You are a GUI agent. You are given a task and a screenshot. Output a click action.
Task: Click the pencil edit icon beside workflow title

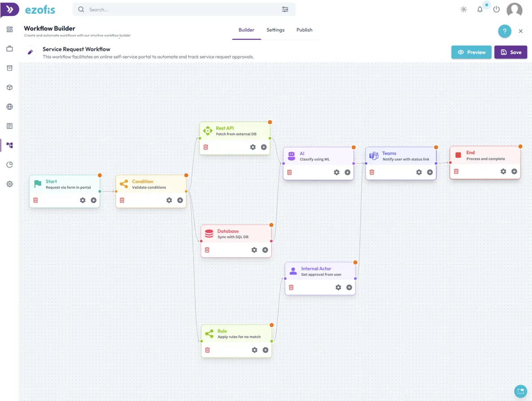pyautogui.click(x=30, y=52)
